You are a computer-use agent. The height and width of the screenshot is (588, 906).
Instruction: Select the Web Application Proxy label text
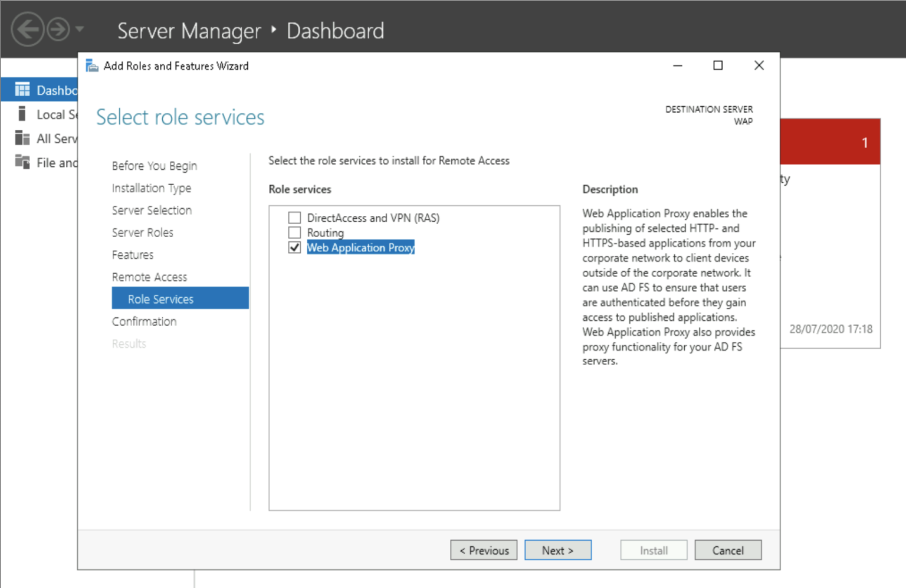pyautogui.click(x=360, y=247)
